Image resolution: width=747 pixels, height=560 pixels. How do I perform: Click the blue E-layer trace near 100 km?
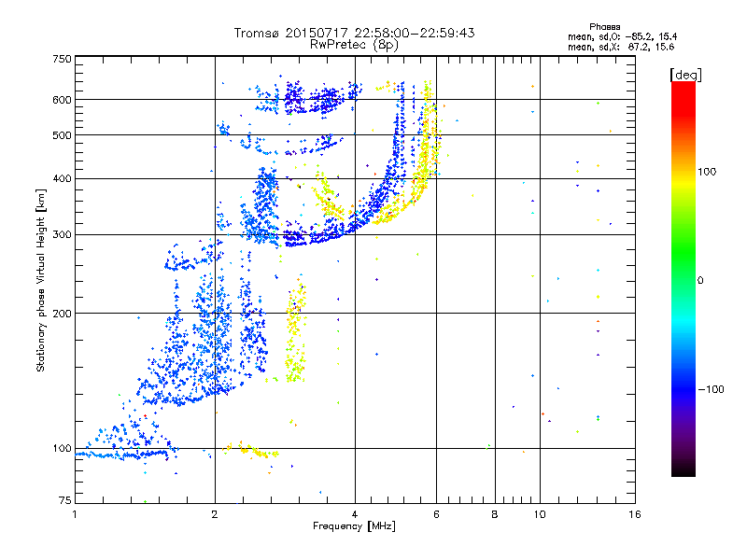click(x=124, y=455)
